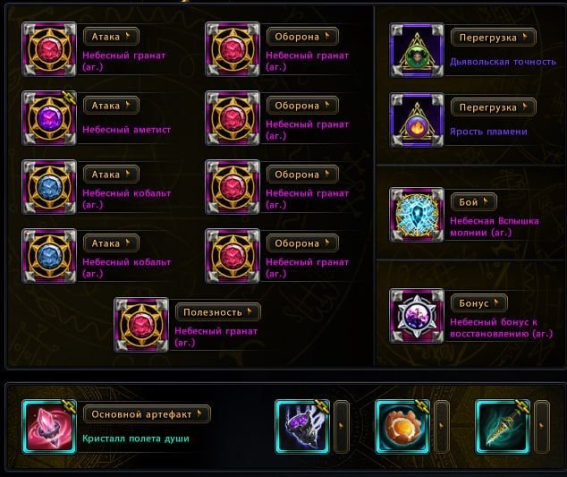This screenshot has width=567, height=477.
Task: Click the topmost Оборона button
Action: click(302, 37)
